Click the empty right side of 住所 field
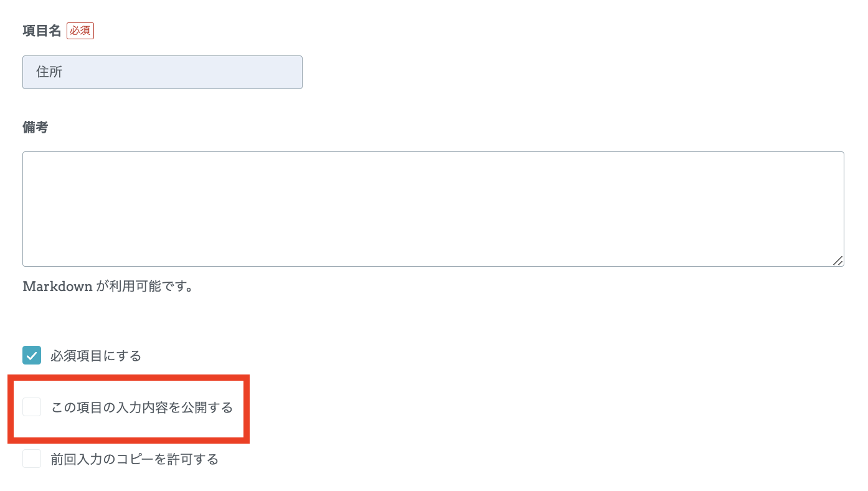The image size is (868, 491). coord(249,72)
